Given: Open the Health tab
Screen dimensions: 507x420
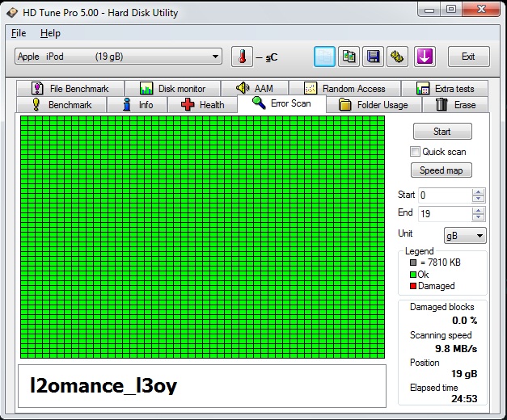Looking at the screenshot, I should (202, 105).
